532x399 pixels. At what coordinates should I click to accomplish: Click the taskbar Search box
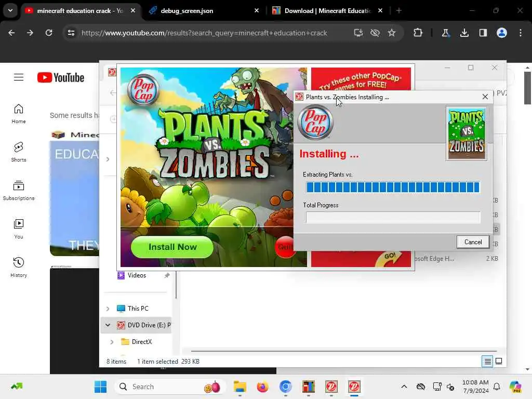(x=170, y=387)
